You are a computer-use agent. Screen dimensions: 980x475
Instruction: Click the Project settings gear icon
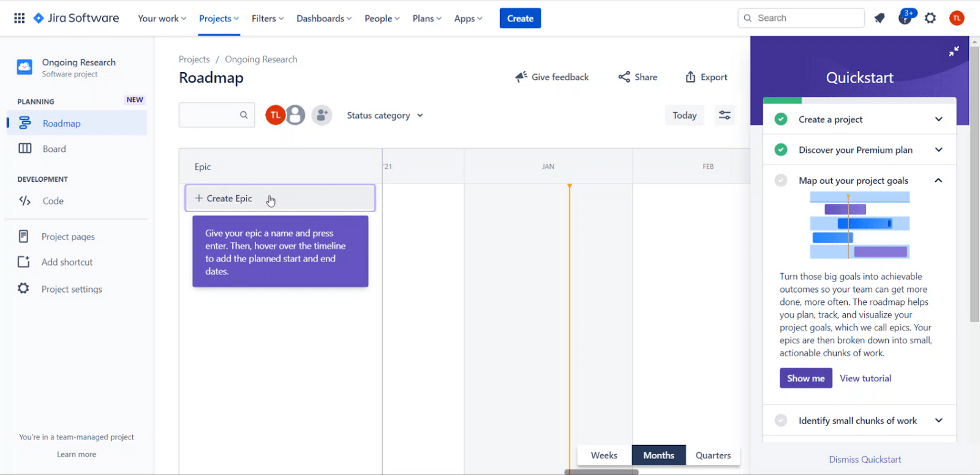click(x=24, y=288)
